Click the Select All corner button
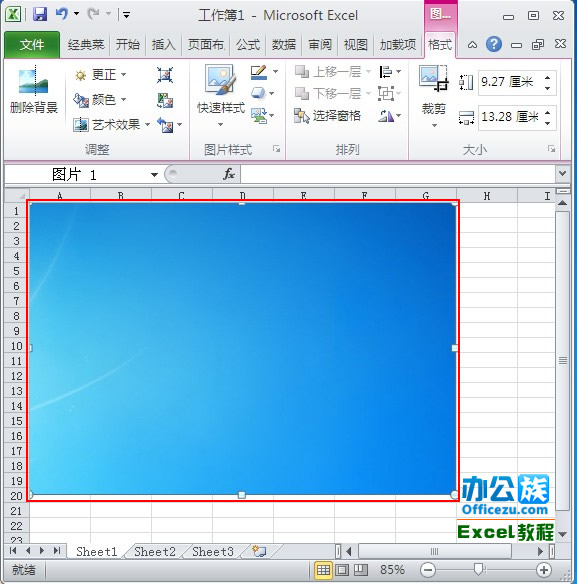577x584 pixels. 16,195
